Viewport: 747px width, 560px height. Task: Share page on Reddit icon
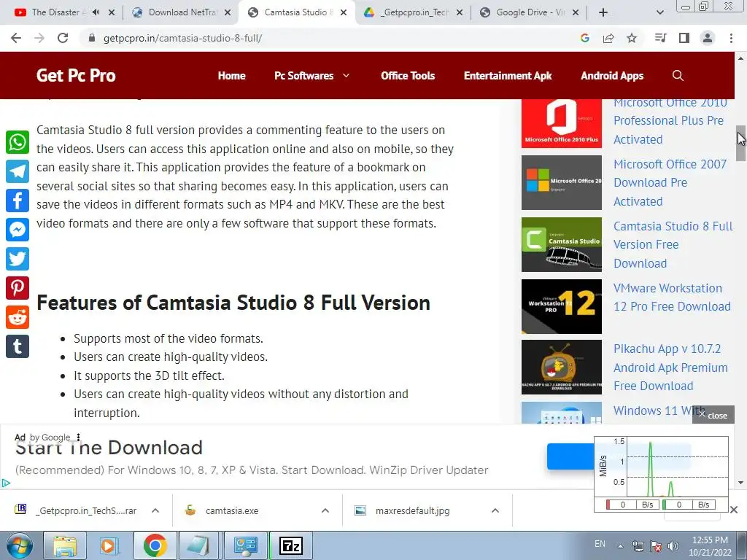[x=18, y=317]
